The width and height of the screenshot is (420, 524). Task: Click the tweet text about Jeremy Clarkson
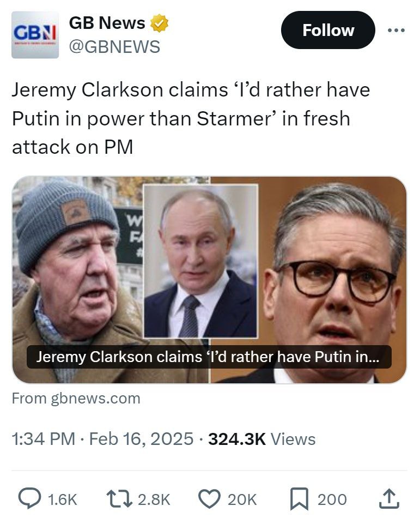pyautogui.click(x=191, y=118)
